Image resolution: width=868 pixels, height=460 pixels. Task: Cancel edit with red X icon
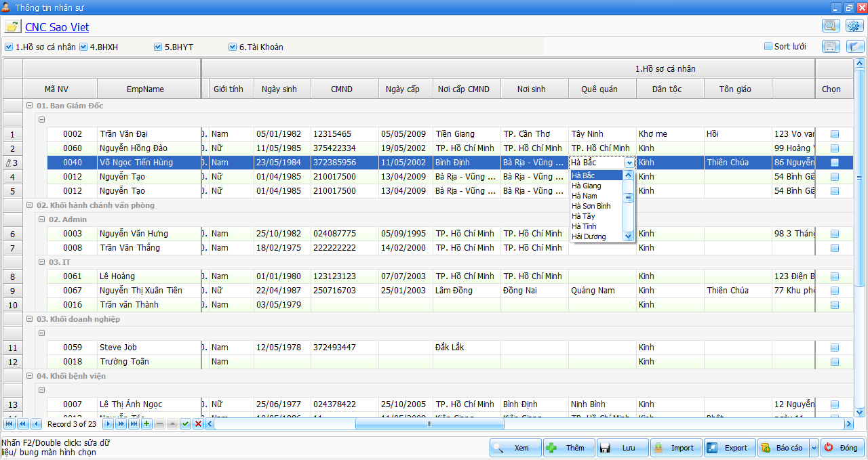[198, 424]
